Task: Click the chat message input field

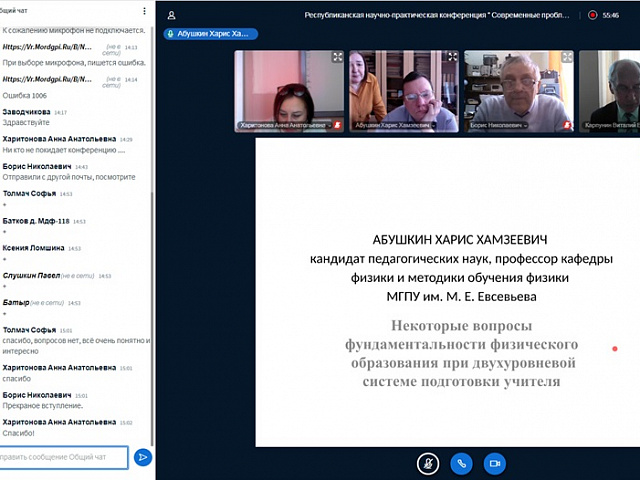Action: [64, 457]
